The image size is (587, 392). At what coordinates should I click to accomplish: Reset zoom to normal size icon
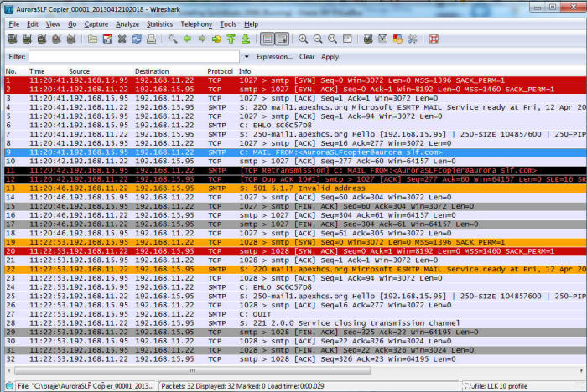point(332,39)
